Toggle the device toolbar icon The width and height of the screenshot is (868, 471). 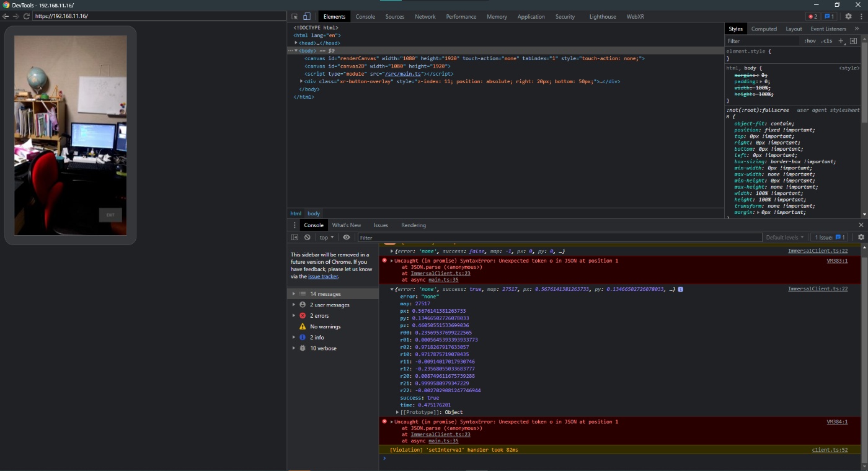coord(307,17)
